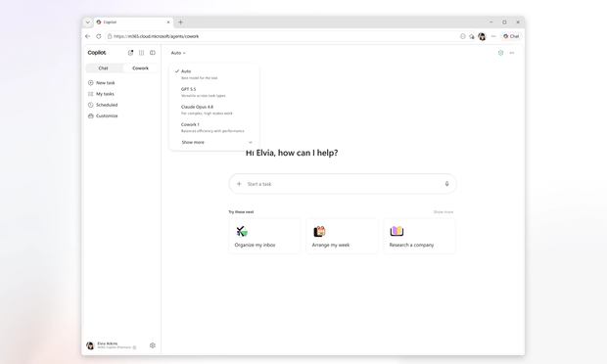Image resolution: width=607 pixels, height=364 pixels.
Task: Click the browser address bar URL
Action: coord(156,36)
